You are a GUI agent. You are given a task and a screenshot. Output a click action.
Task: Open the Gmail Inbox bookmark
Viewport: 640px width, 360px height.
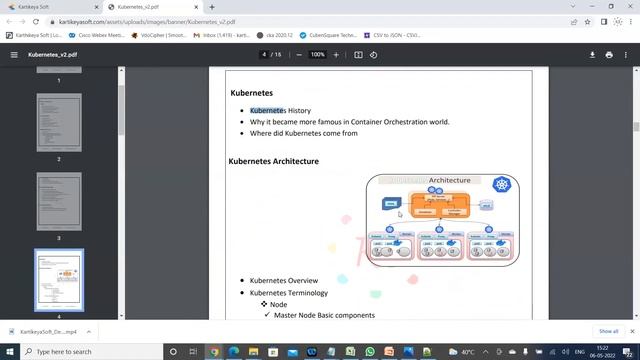click(222, 36)
